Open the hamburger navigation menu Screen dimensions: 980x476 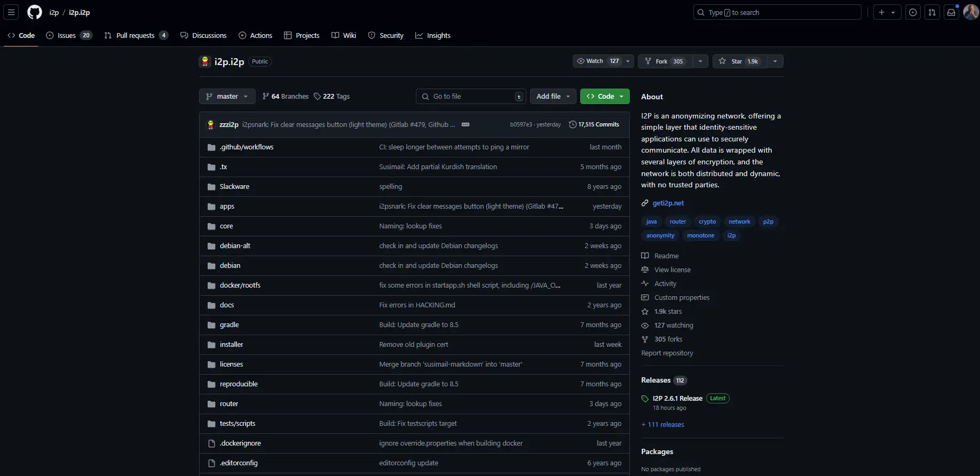pos(11,12)
